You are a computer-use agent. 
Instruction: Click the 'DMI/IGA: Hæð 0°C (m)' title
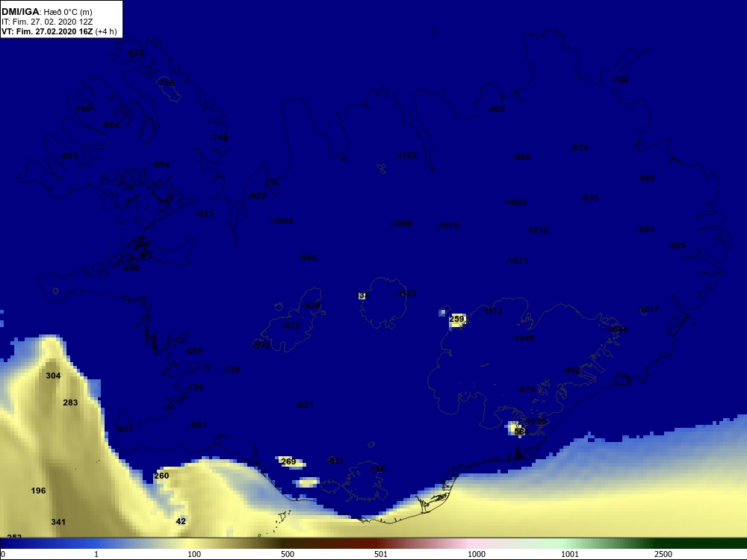pos(46,11)
